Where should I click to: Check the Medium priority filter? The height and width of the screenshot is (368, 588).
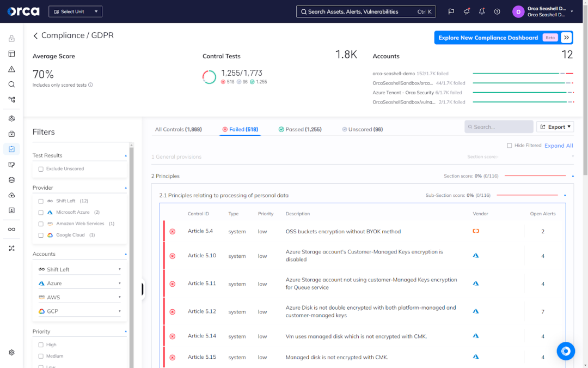[x=41, y=356]
